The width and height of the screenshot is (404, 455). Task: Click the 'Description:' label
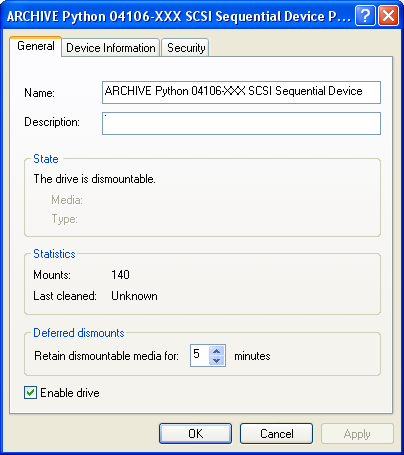(52, 122)
